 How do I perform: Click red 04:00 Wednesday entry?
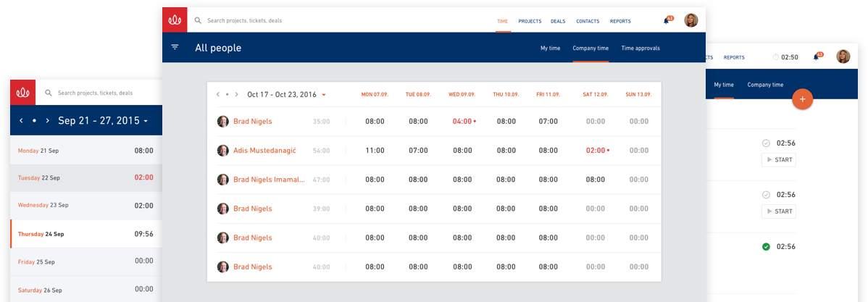(x=462, y=121)
